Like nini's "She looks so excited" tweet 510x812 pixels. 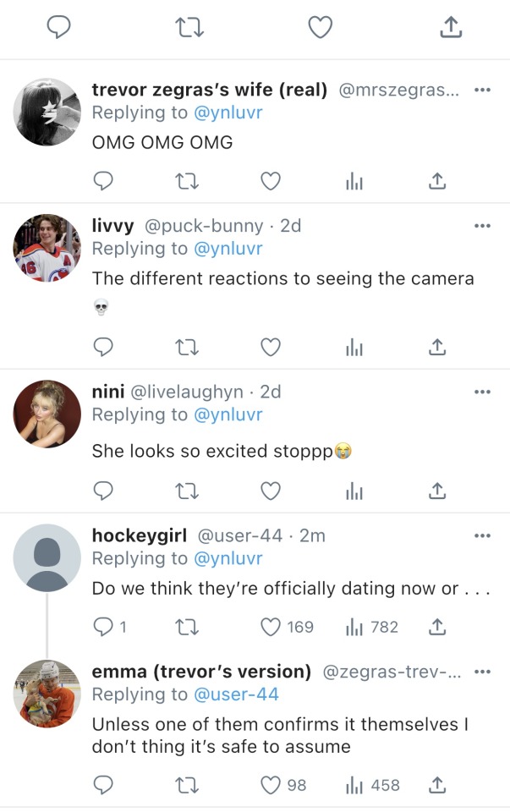pos(271,491)
